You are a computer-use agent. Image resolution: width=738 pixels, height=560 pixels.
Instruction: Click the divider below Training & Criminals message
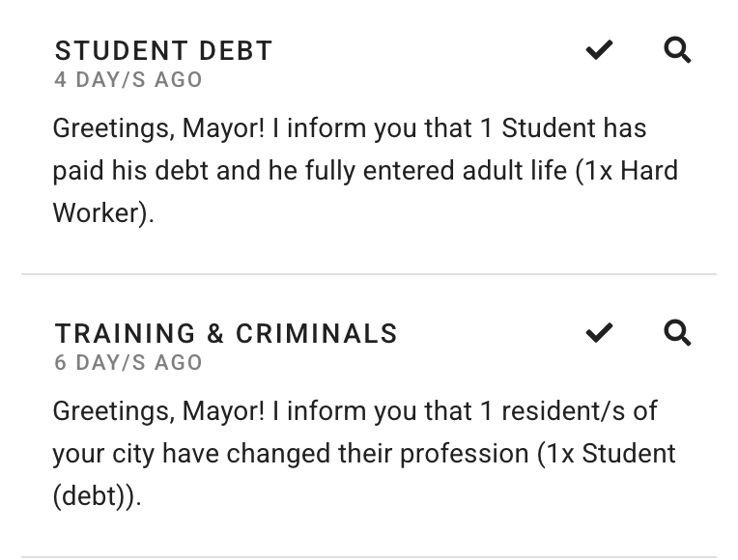[369, 557]
